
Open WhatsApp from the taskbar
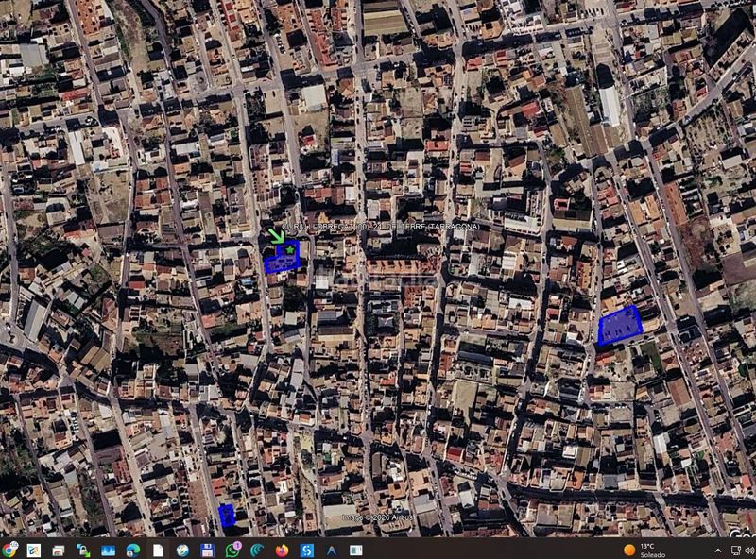(232, 550)
